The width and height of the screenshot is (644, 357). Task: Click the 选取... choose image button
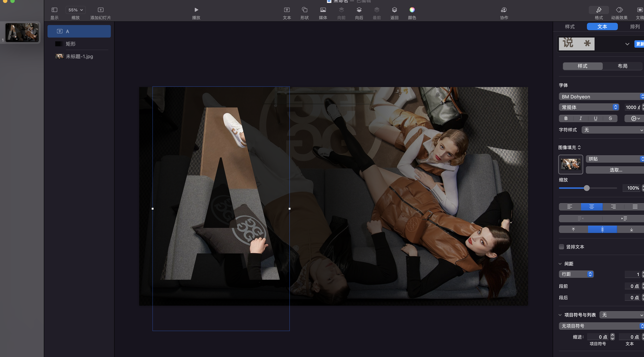tap(616, 170)
